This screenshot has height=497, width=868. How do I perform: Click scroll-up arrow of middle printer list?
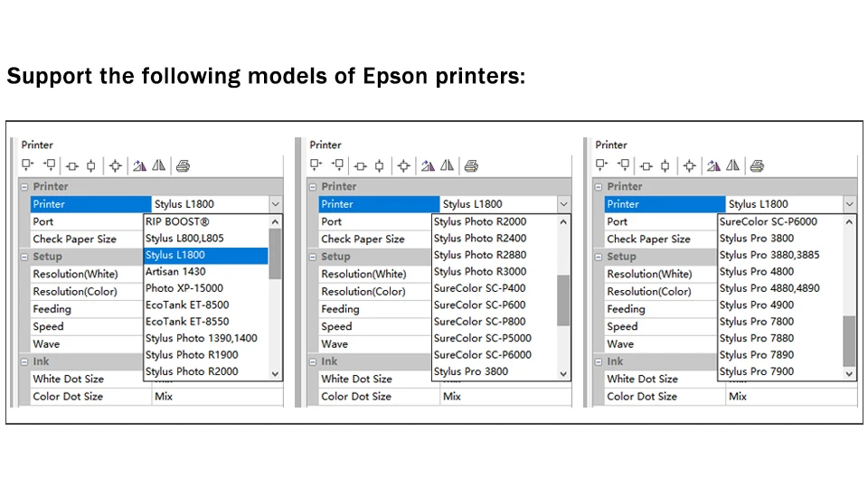[x=563, y=221]
